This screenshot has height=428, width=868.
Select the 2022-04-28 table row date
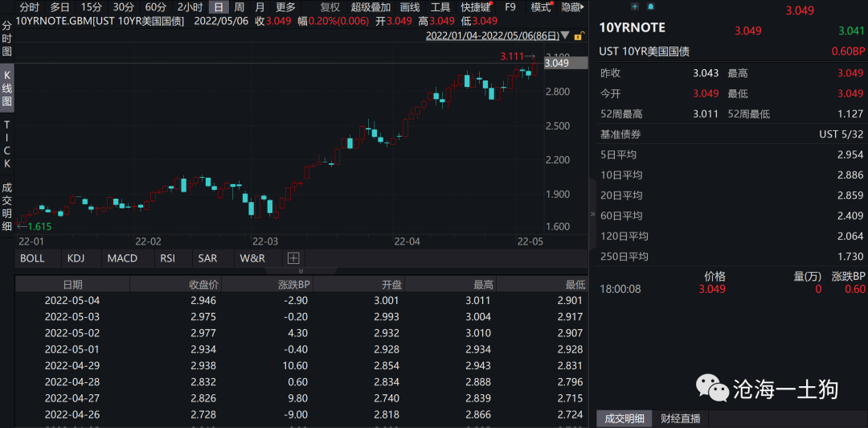pyautogui.click(x=72, y=382)
